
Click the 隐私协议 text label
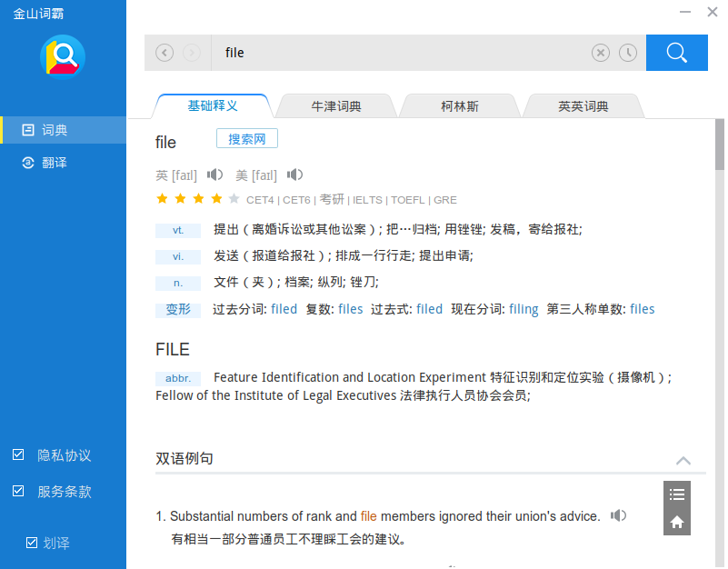(64, 455)
